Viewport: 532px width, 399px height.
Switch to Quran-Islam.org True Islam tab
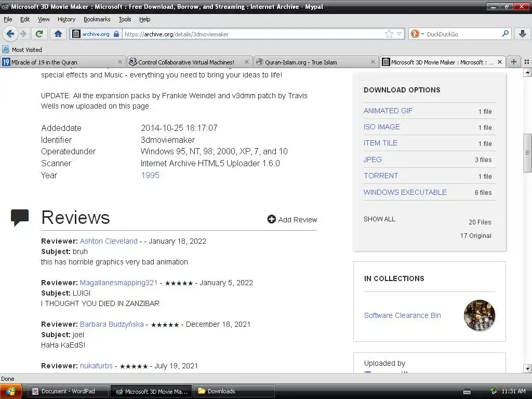pos(316,62)
